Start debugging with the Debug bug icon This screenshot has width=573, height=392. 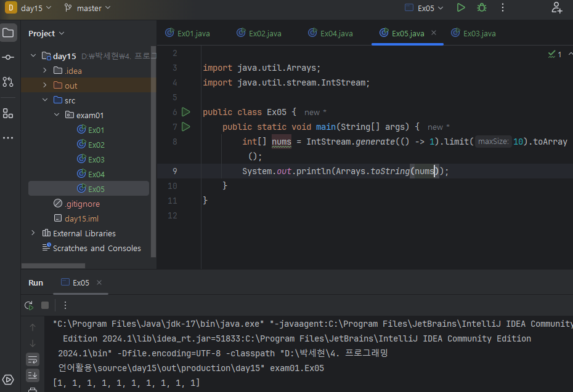pos(482,8)
